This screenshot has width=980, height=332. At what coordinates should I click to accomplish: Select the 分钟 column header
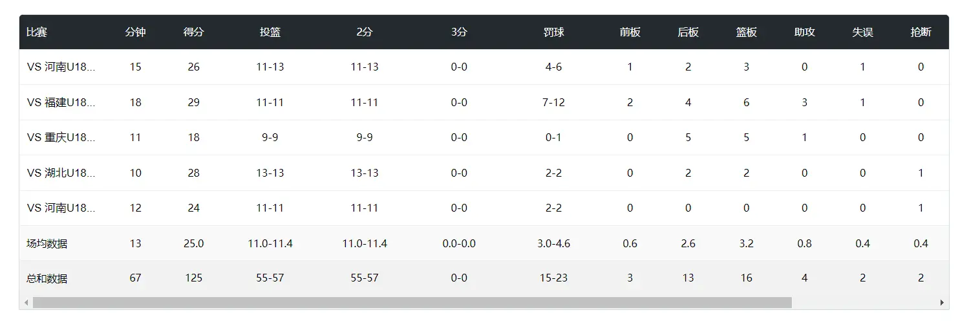[x=135, y=32]
